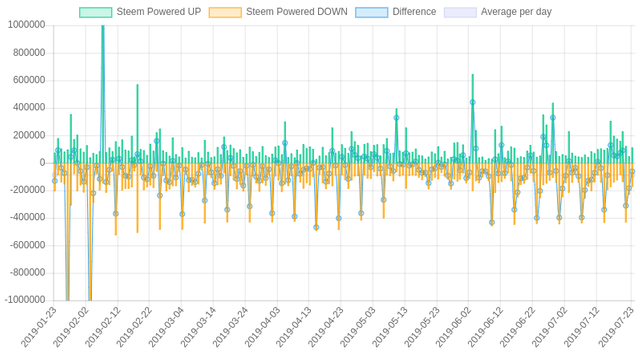The image size is (640, 361).
Task: Click the Difference peak point in early June
Action: pyautogui.click(x=473, y=103)
